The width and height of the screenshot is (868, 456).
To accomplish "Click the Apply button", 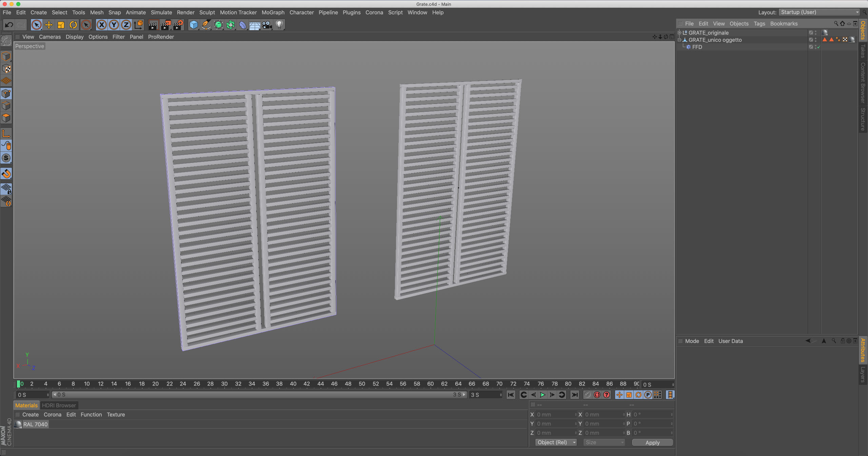I will coord(652,442).
